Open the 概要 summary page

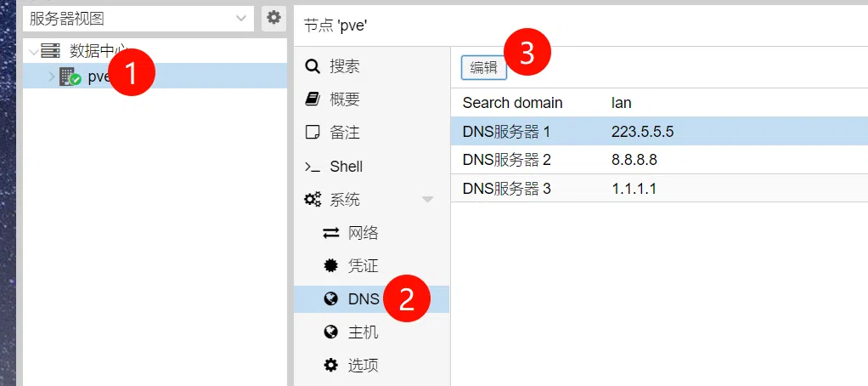pyautogui.click(x=344, y=99)
